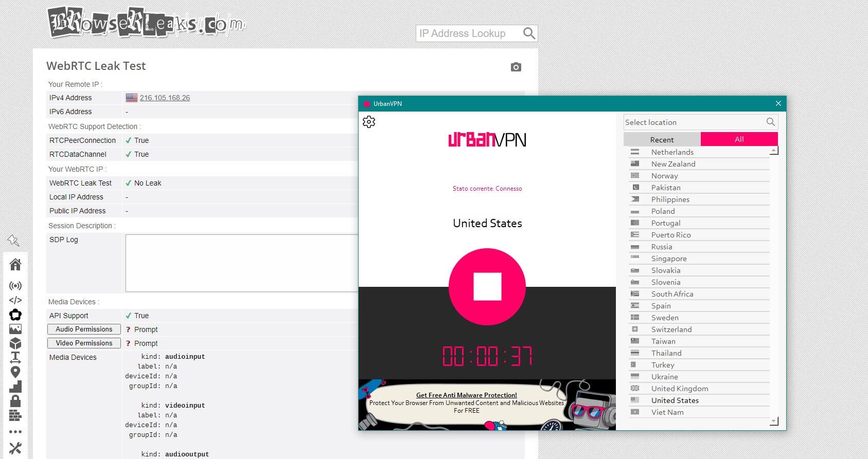Open the home icon in the sidebar

(x=15, y=264)
